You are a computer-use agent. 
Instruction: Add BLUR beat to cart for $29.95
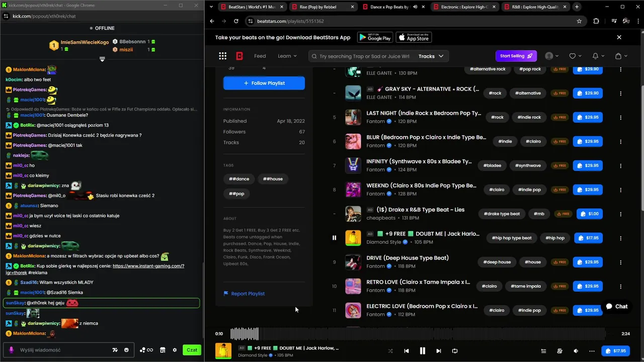pos(588,141)
